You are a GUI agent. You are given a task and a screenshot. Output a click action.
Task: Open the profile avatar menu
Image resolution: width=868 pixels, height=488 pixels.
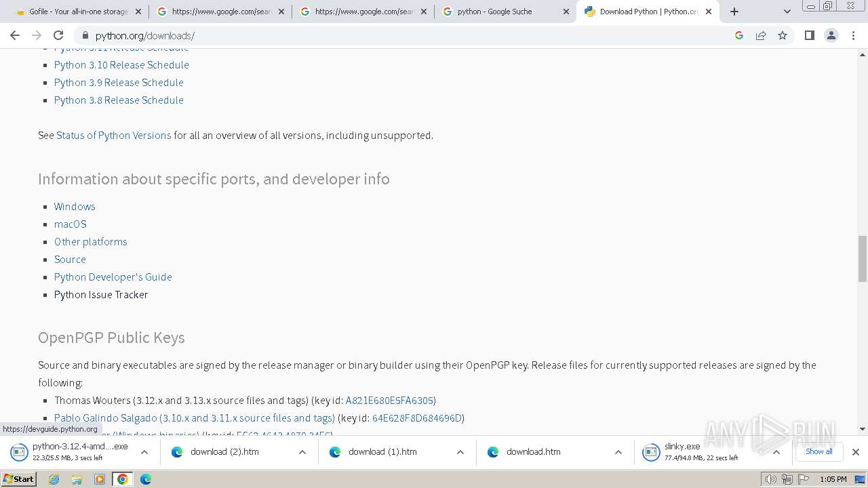[x=831, y=35]
